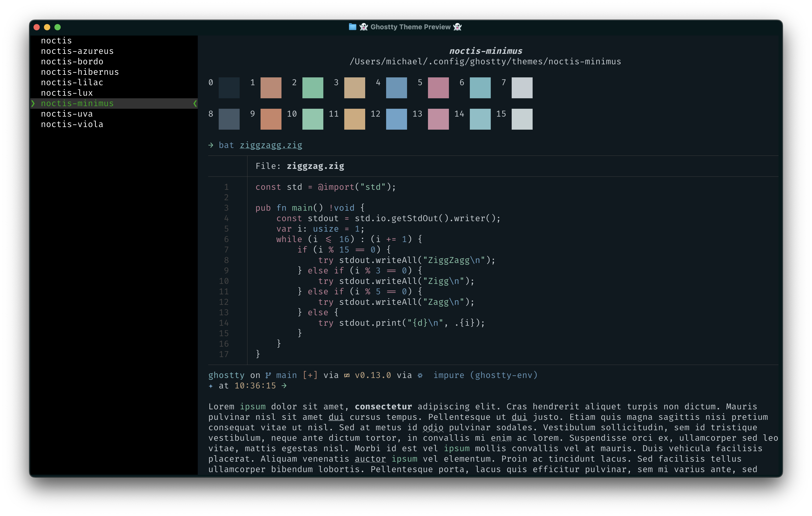812x516 pixels.
Task: Click the nix snowflake icon before impure
Action: point(420,375)
